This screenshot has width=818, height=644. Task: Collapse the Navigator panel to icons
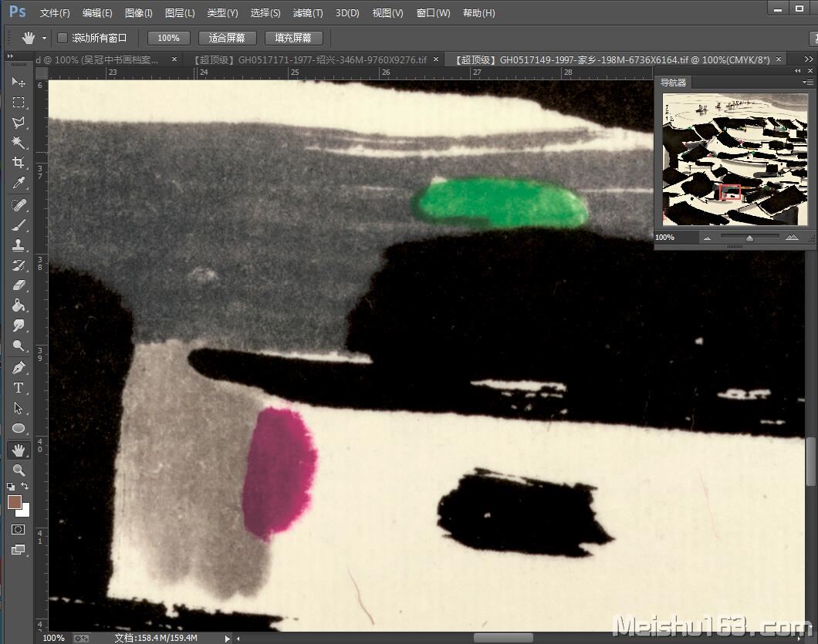798,70
